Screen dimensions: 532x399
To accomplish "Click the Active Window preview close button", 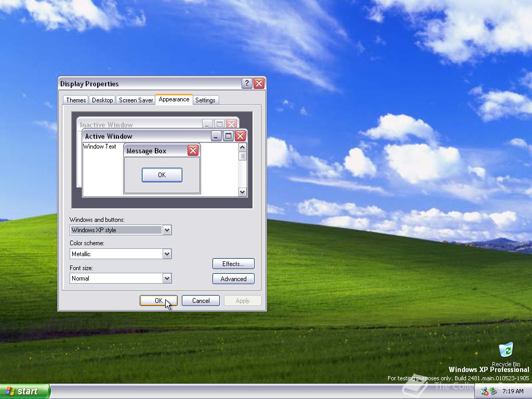I will (x=240, y=136).
